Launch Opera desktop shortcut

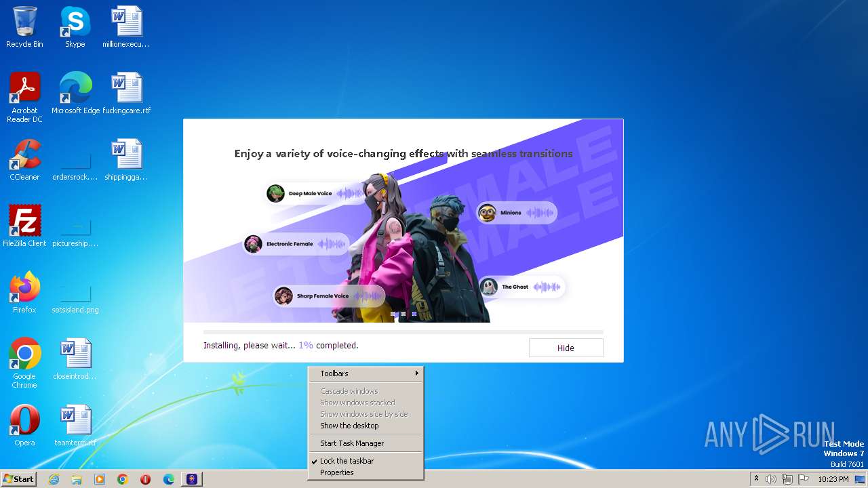24,426
